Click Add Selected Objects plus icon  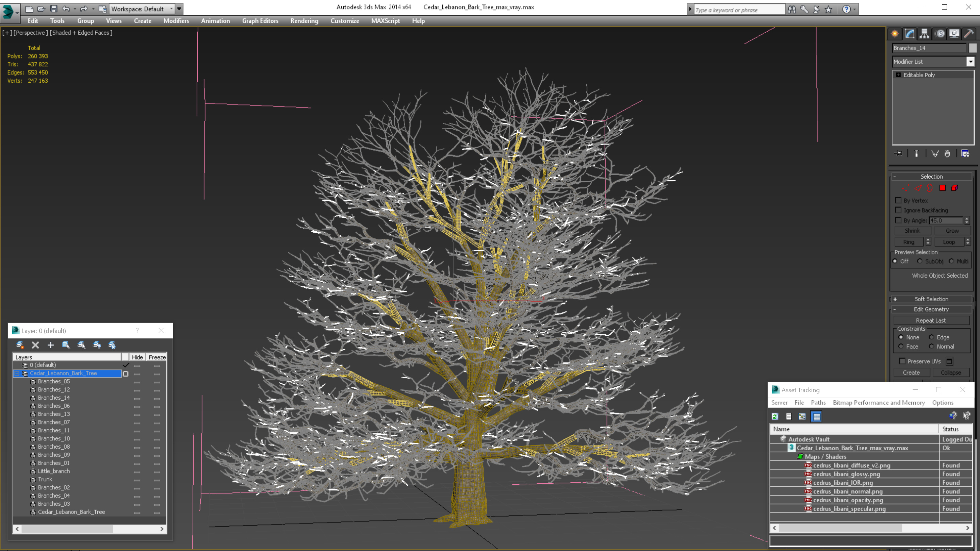[x=51, y=345]
